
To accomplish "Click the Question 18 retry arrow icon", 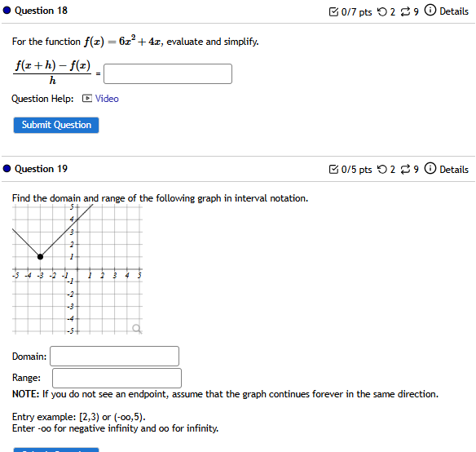I will pyautogui.click(x=382, y=11).
